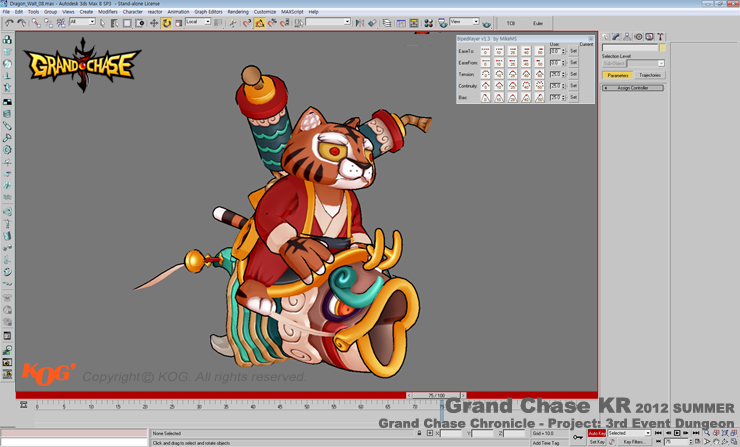Open the Local reference coordinate dropdown
This screenshot has width=740, height=447.
[198, 22]
